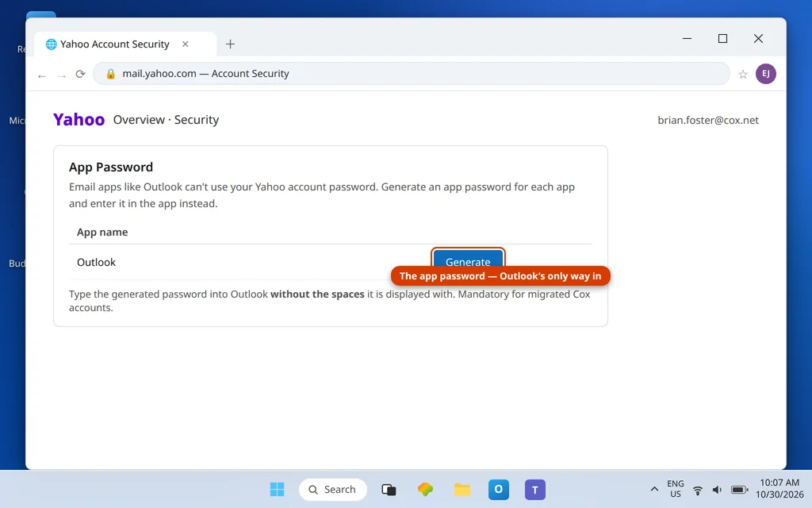Maximize the browser window
This screenshot has height=508, width=812.
point(722,38)
